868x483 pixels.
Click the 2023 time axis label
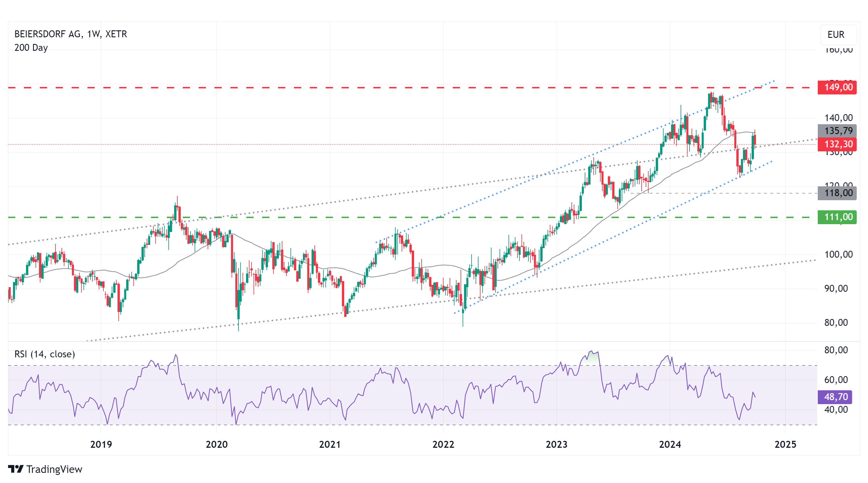[556, 445]
